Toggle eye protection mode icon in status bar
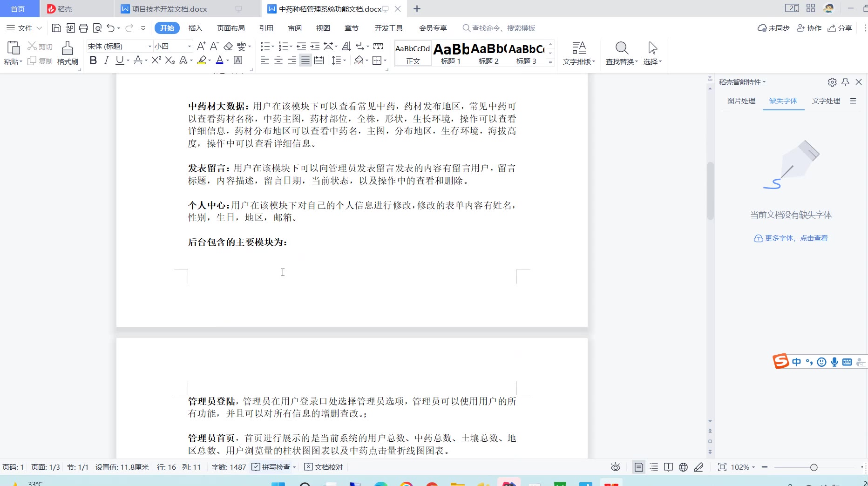 point(616,467)
